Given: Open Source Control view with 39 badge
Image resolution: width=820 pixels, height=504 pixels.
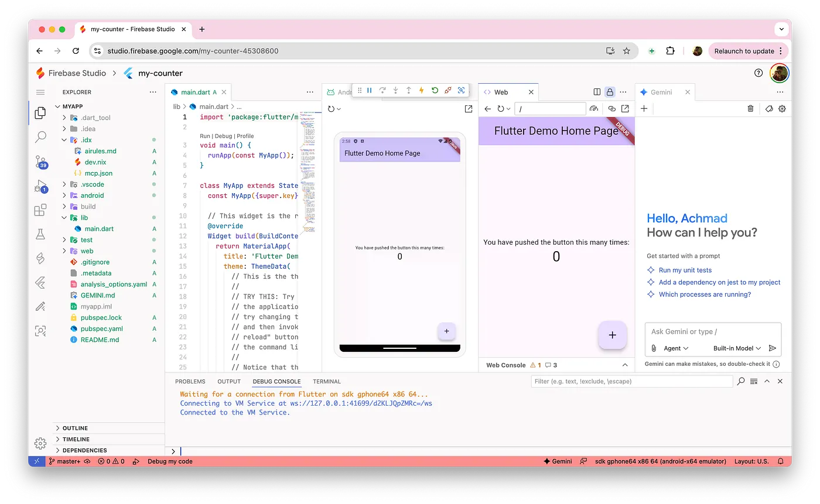Looking at the screenshot, I should [x=40, y=162].
